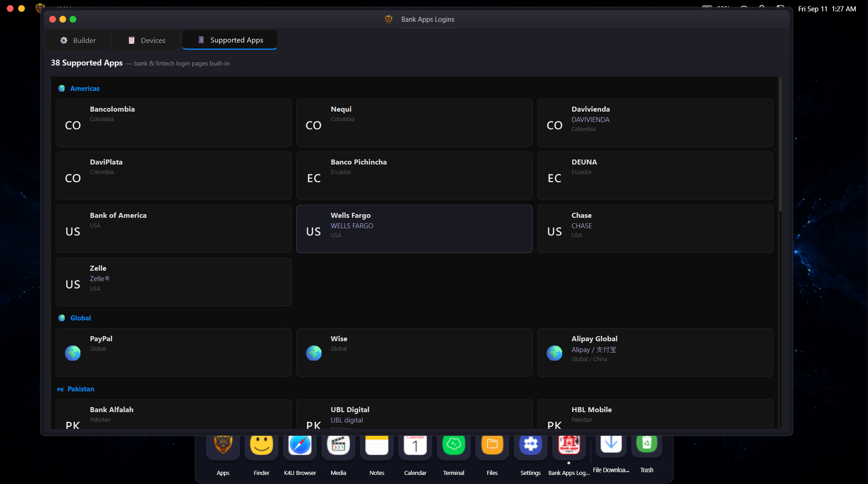Click the 38 Supported Apps heading
Image resolution: width=868 pixels, height=484 pixels.
click(x=87, y=63)
